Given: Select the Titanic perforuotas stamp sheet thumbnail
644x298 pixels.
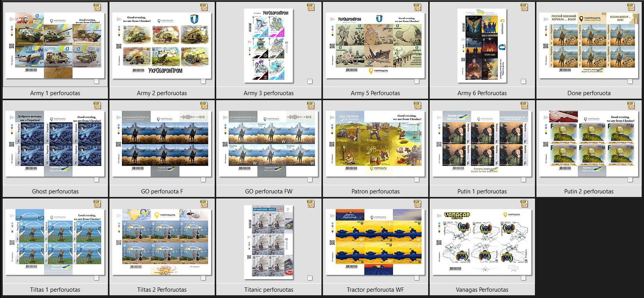Looking at the screenshot, I should point(269,242).
